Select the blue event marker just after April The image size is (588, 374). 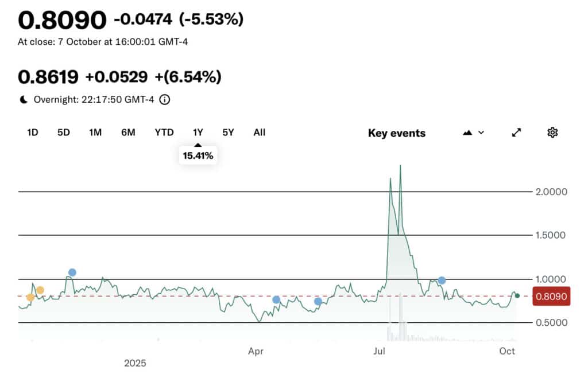tap(276, 299)
